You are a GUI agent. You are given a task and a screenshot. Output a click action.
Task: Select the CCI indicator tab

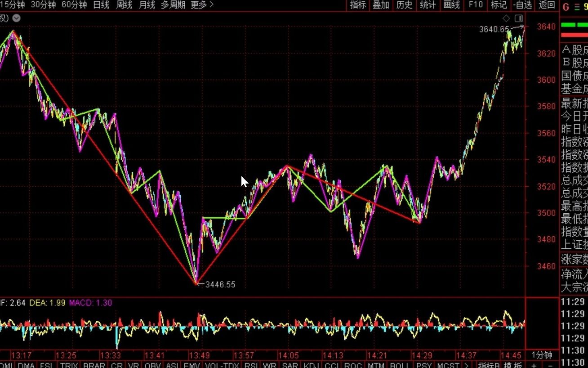click(x=332, y=365)
